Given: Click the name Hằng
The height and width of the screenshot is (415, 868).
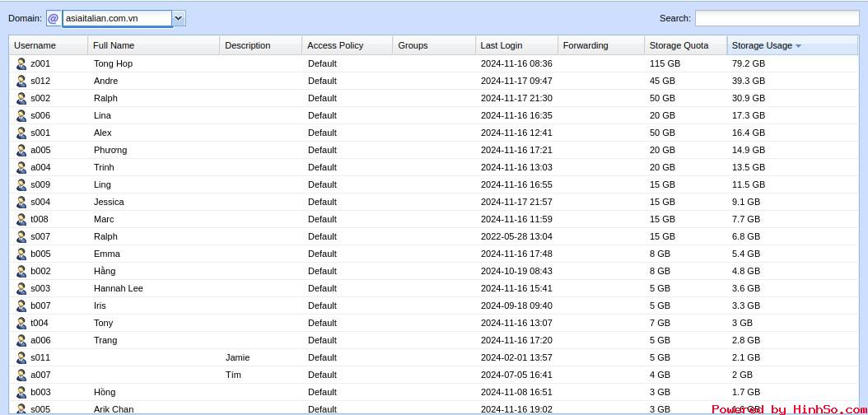Looking at the screenshot, I should (x=105, y=271).
